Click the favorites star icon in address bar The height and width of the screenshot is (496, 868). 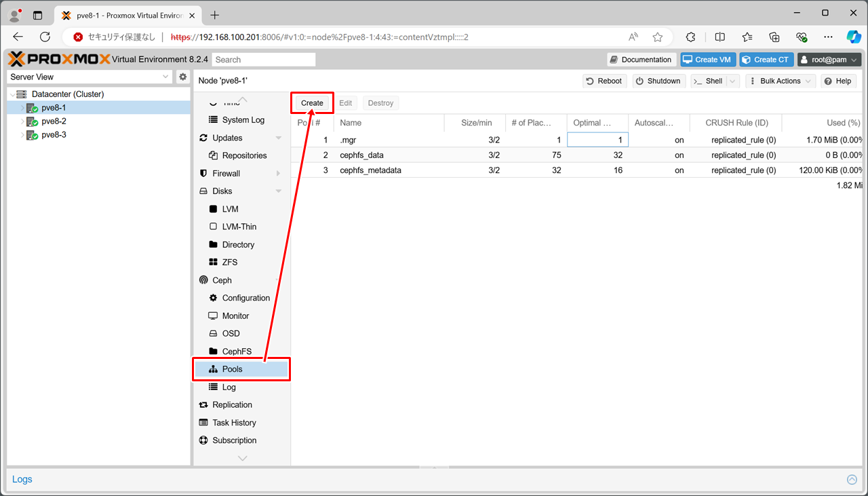point(657,37)
